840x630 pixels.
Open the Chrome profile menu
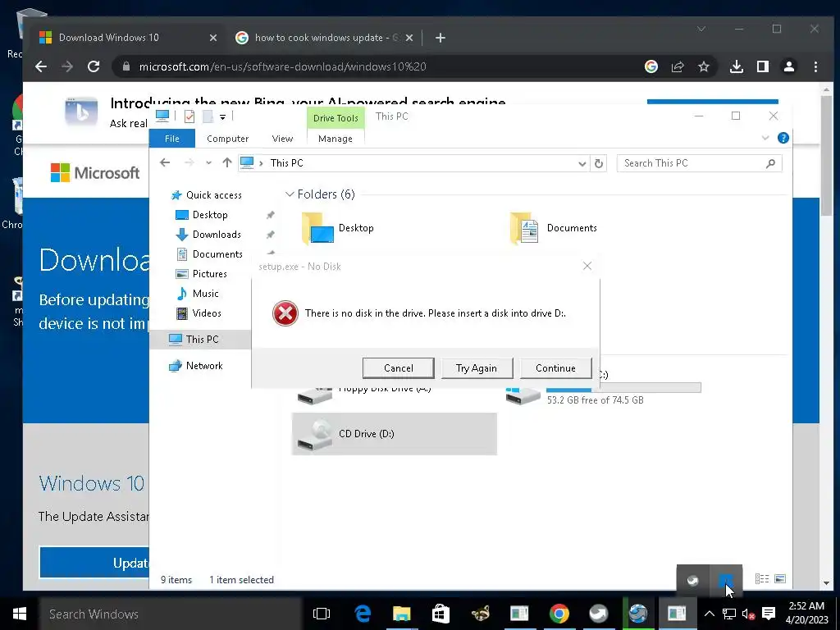[x=789, y=66]
